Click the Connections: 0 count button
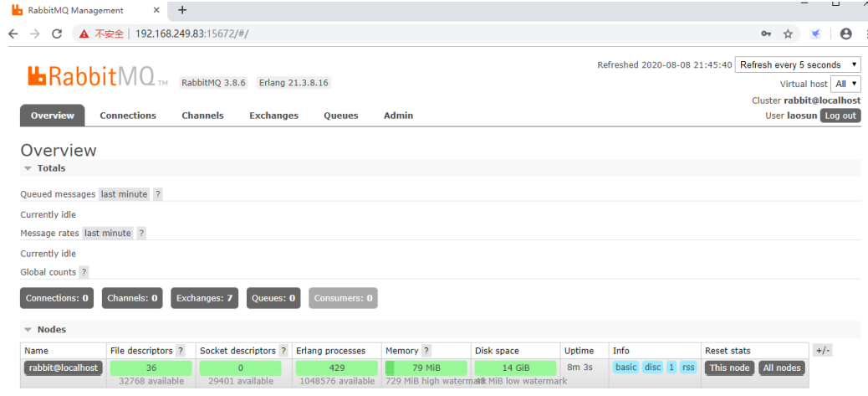868x396 pixels. tap(57, 298)
